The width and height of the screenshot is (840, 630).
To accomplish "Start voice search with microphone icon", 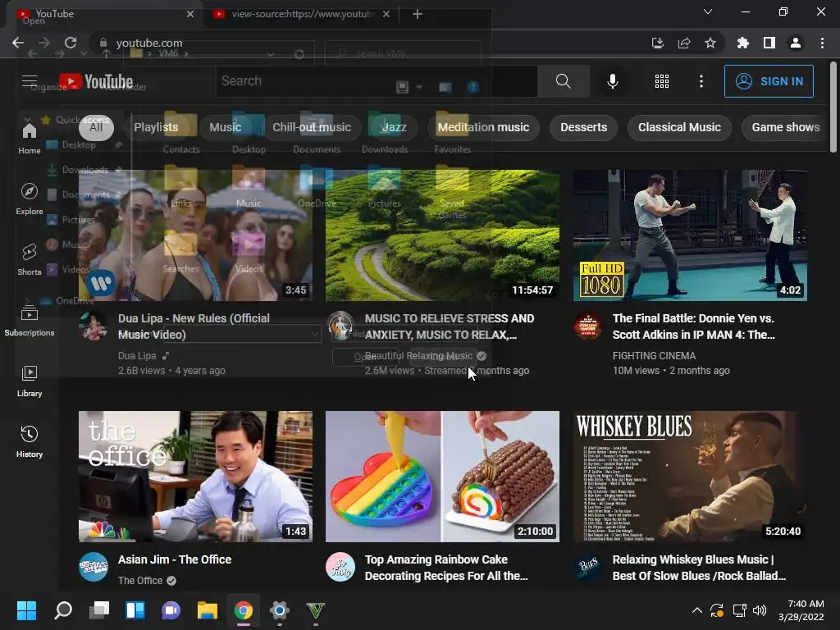I will point(612,81).
